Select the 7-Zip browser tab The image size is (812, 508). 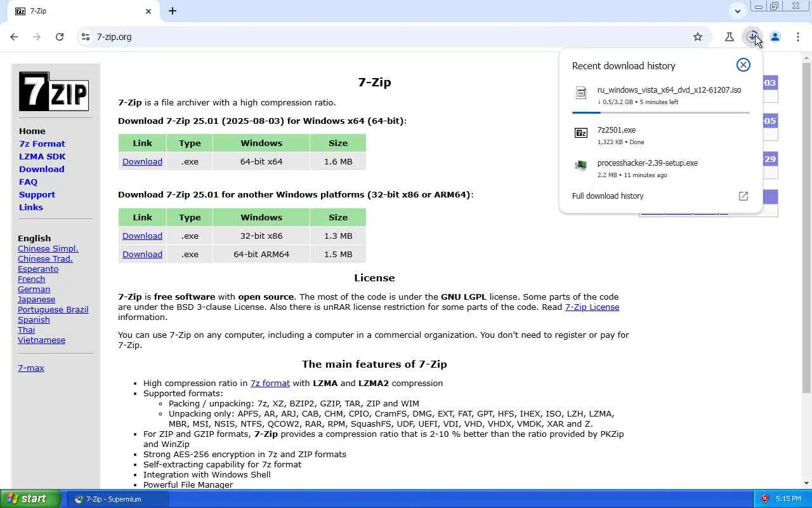click(82, 11)
